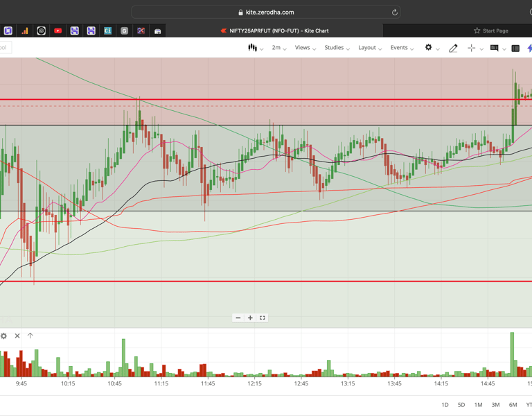The height and width of the screenshot is (416, 532).
Task: Select the 3M range button
Action: [495, 405]
